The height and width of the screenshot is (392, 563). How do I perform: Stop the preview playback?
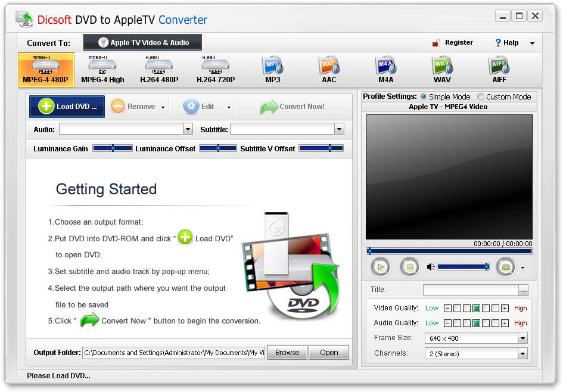(x=410, y=267)
